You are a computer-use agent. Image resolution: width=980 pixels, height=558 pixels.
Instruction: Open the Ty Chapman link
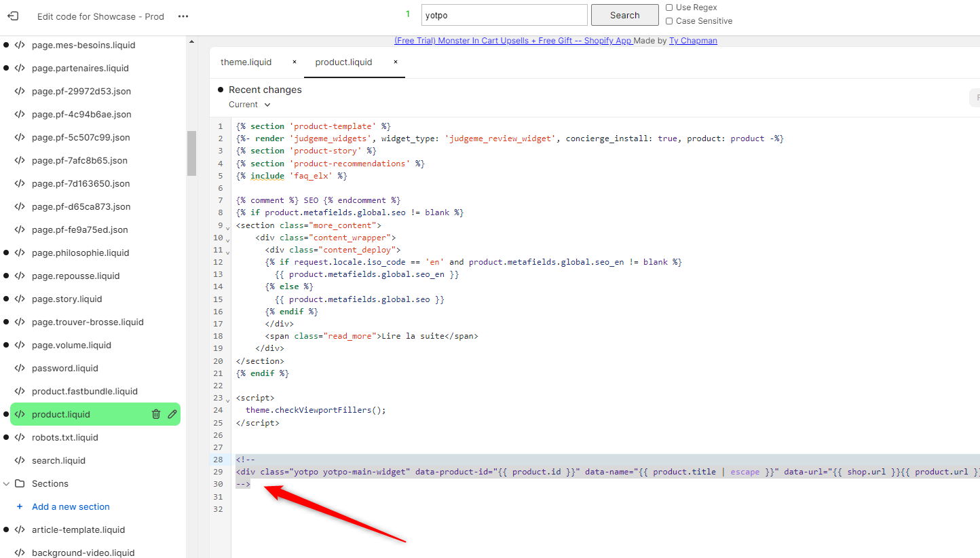pos(693,41)
